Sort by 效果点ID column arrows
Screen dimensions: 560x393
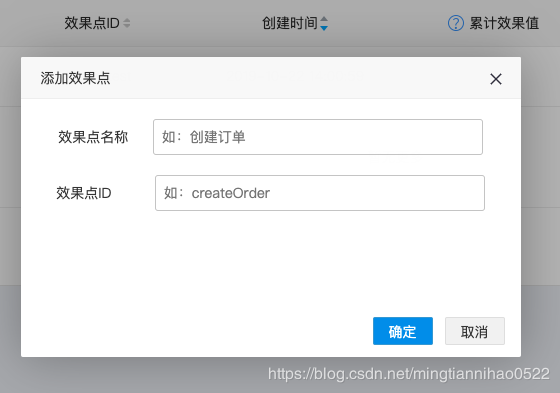click(127, 24)
